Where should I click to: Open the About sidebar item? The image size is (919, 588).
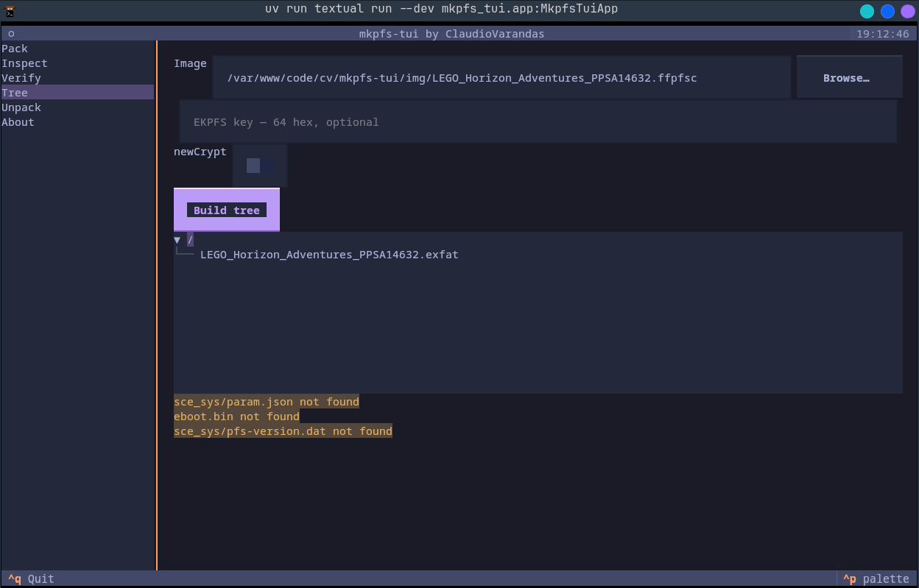point(77,122)
